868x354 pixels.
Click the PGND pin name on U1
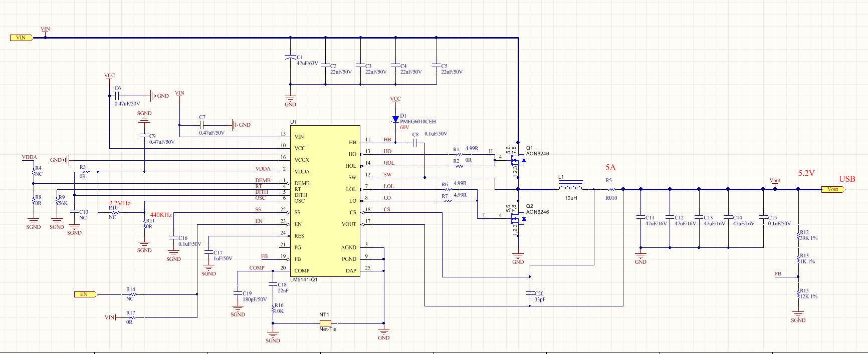(x=349, y=259)
